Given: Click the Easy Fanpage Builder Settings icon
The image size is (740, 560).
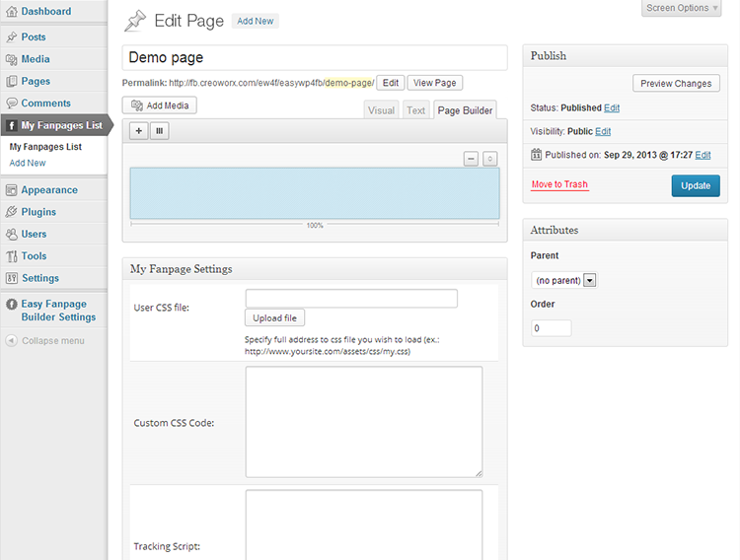Looking at the screenshot, I should click(11, 304).
